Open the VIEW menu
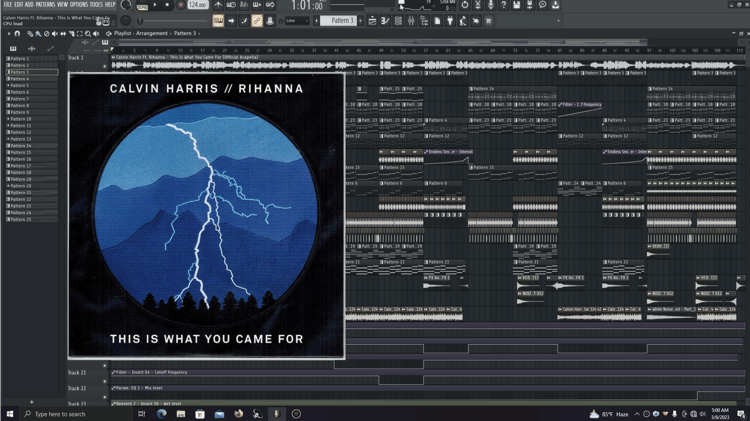 (x=63, y=5)
